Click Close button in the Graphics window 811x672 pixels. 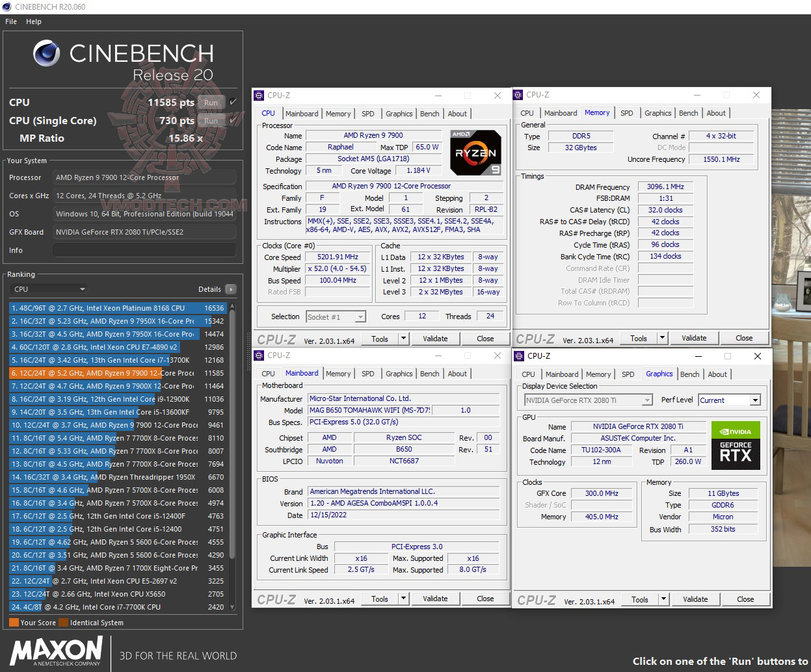[x=745, y=599]
